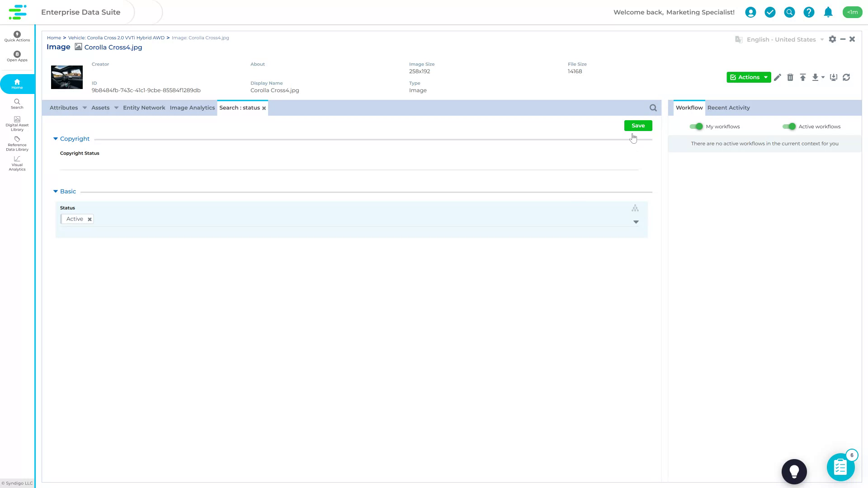Open the Actions dropdown
Screen dimensions: 868x488
748,77
